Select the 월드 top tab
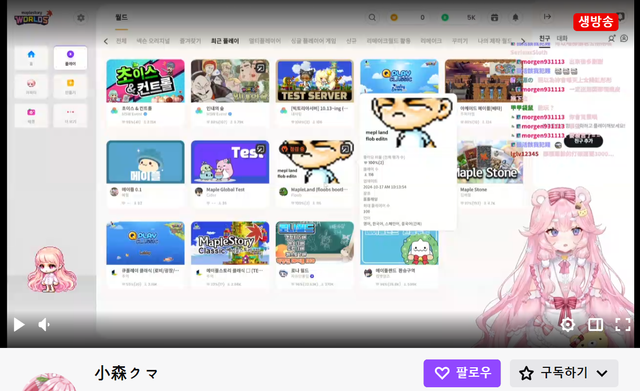 pos(121,18)
